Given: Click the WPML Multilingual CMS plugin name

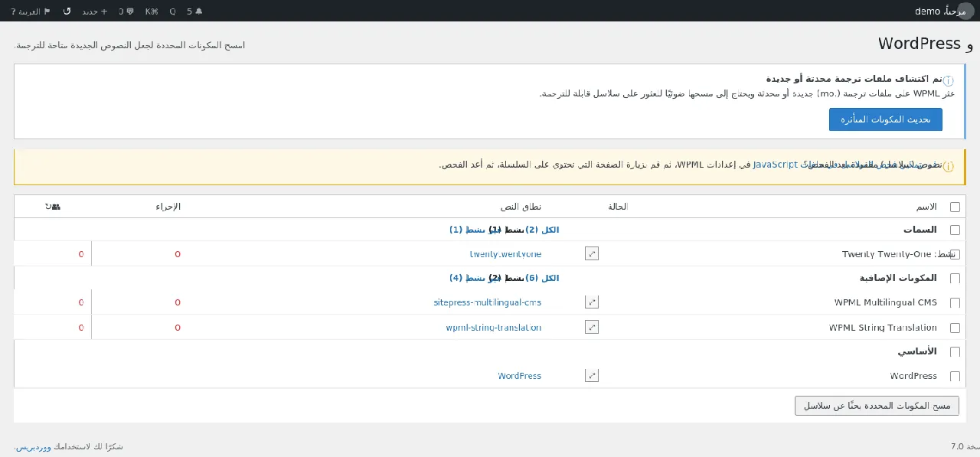Looking at the screenshot, I should (x=886, y=302).
